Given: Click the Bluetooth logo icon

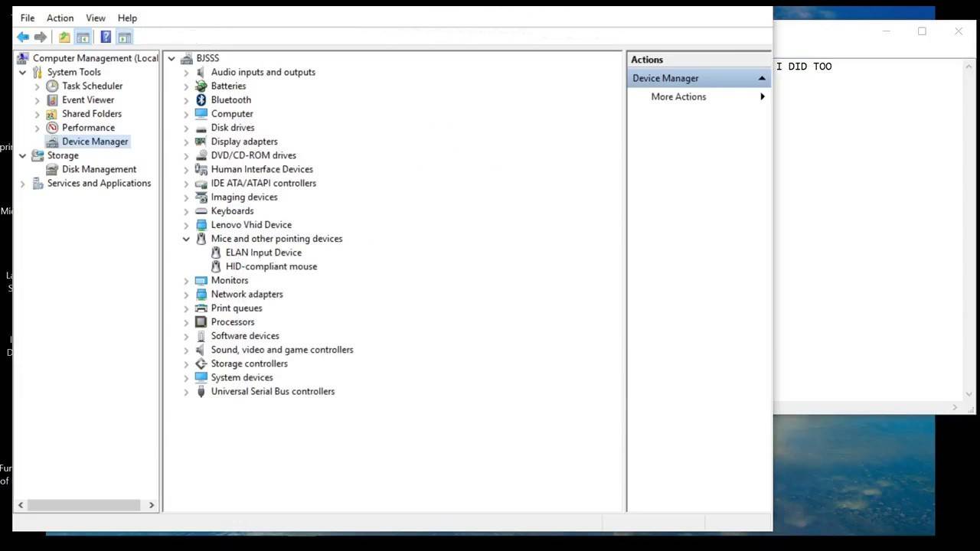Looking at the screenshot, I should 201,99.
